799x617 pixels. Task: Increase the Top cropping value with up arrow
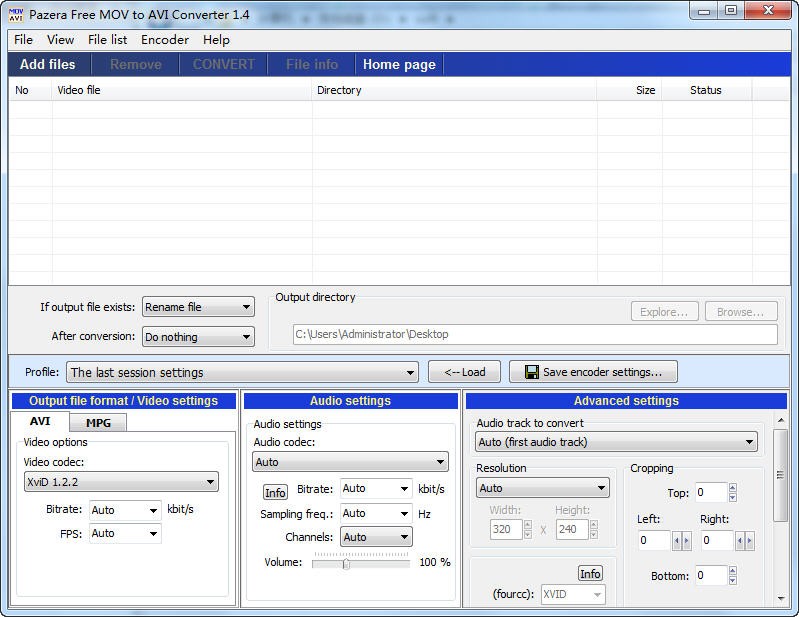tap(732, 488)
